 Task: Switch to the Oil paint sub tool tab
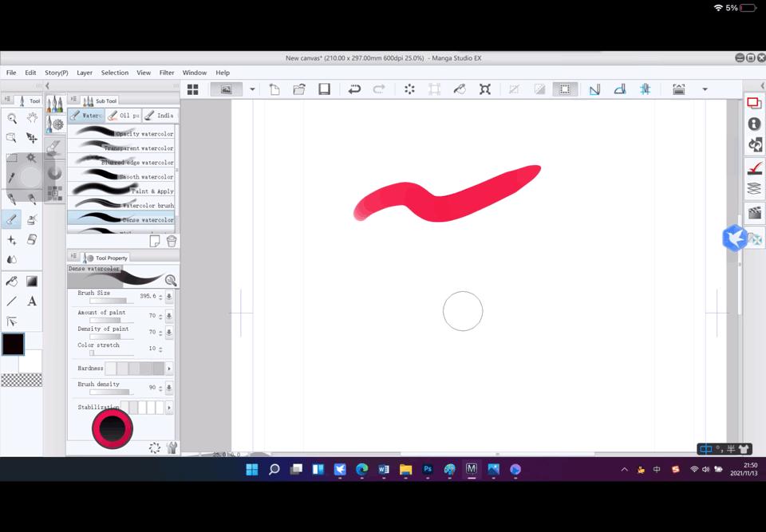pyautogui.click(x=124, y=116)
